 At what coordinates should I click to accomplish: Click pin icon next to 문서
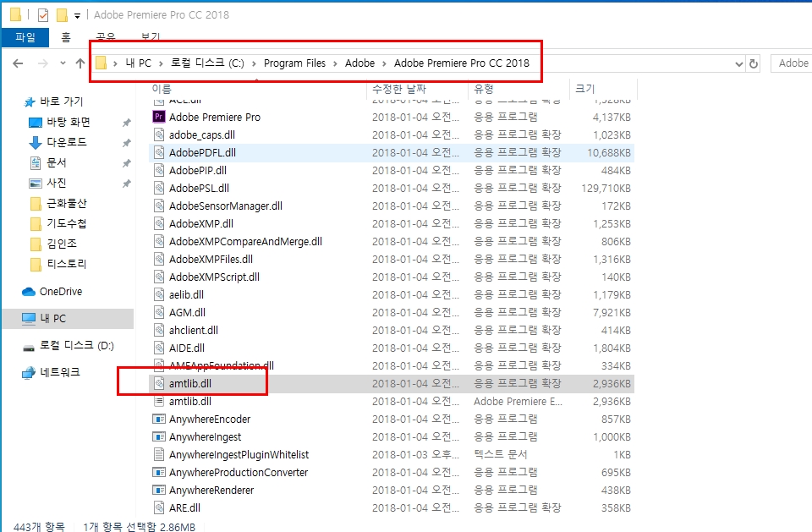[126, 163]
